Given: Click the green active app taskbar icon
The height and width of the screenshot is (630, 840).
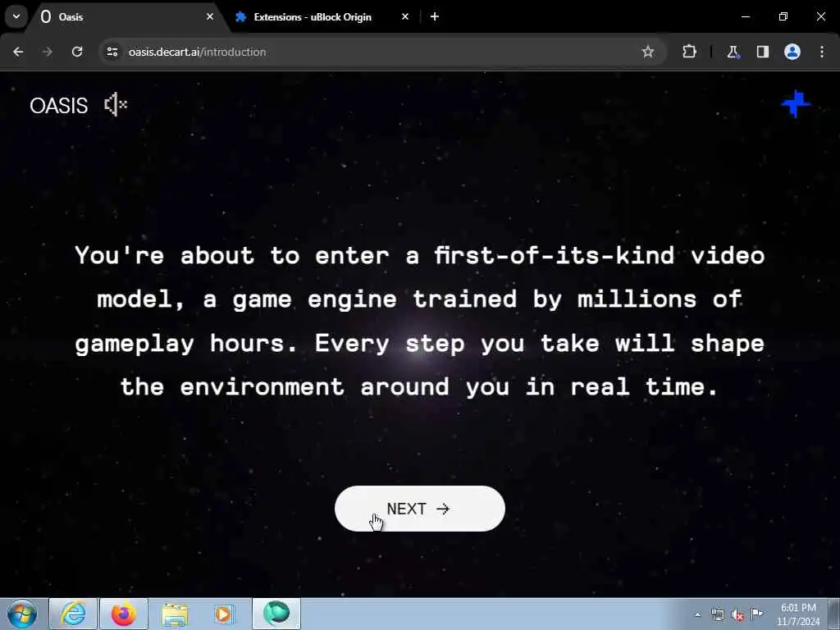Looking at the screenshot, I should pyautogui.click(x=276, y=614).
